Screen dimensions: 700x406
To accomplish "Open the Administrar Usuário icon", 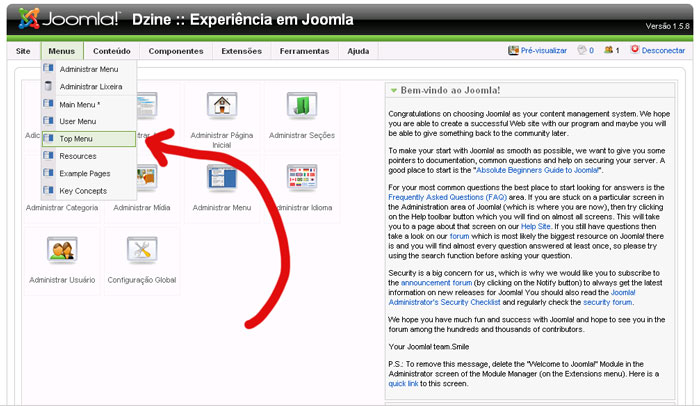I will click(x=62, y=250).
